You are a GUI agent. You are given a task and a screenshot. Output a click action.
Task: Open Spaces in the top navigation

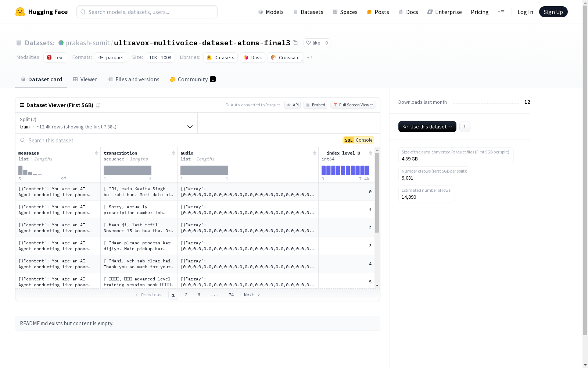[x=345, y=12]
